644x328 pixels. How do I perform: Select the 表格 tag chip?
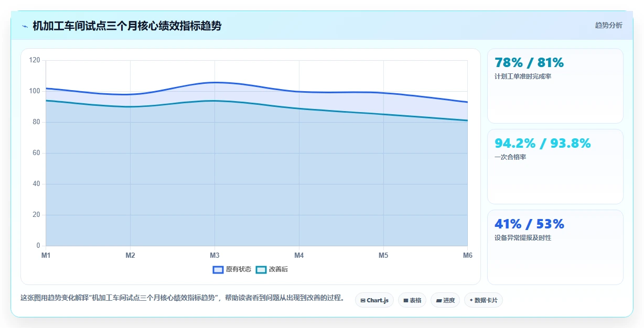tap(412, 300)
